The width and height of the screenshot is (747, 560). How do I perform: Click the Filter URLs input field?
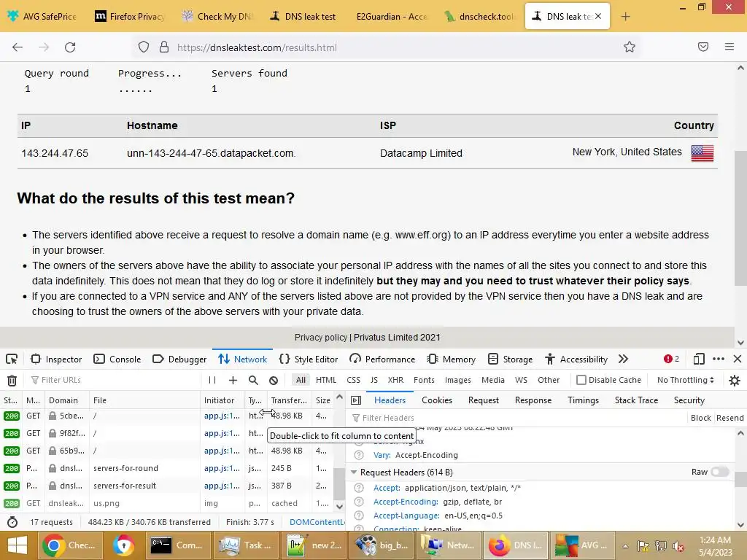click(x=115, y=380)
